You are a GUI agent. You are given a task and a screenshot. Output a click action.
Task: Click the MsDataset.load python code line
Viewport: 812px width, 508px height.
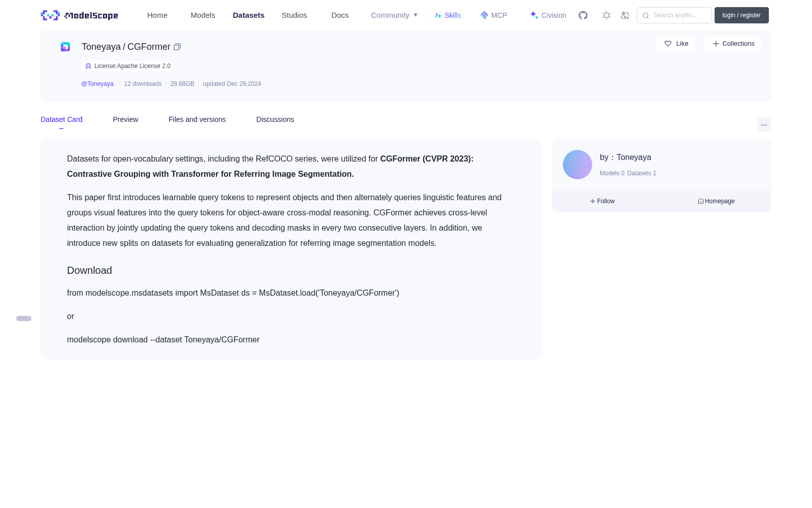coord(233,293)
